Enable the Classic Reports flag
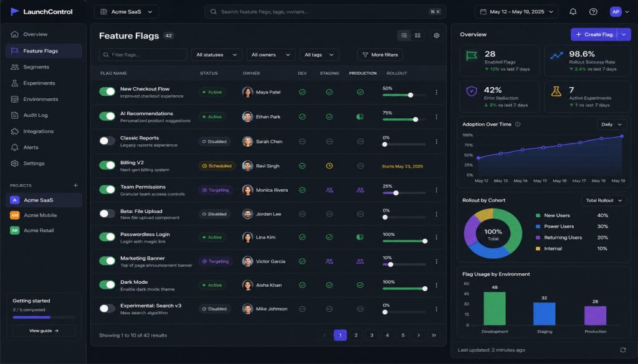638x364 pixels. (x=107, y=141)
